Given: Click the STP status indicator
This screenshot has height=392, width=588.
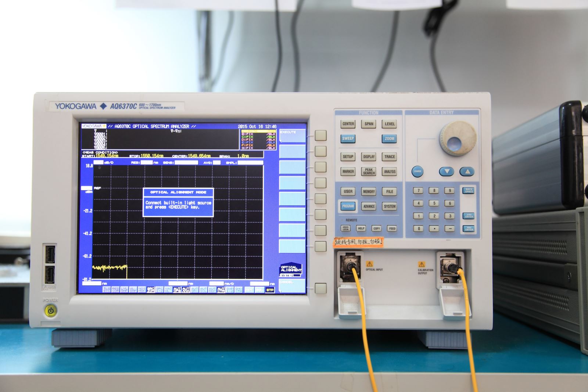Looking at the screenshot, I should coord(270,290).
